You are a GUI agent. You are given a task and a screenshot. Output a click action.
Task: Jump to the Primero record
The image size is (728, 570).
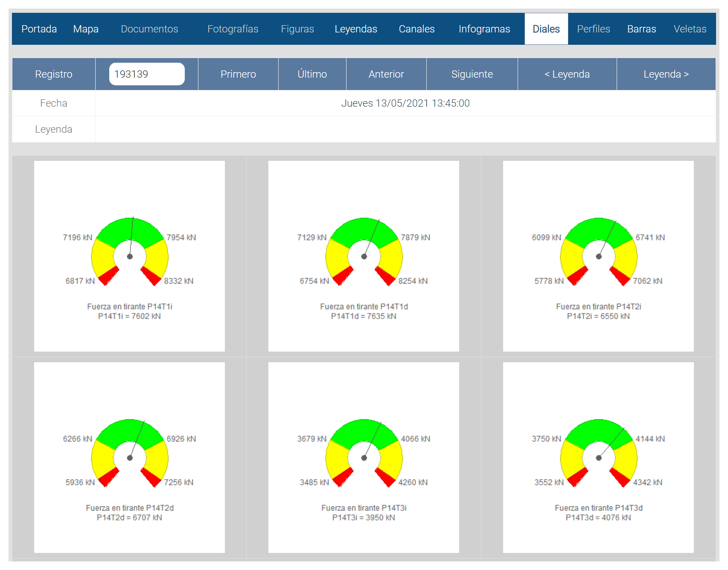238,74
